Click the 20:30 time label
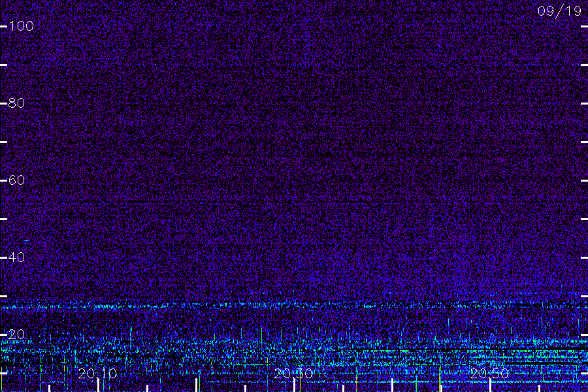 click(293, 374)
